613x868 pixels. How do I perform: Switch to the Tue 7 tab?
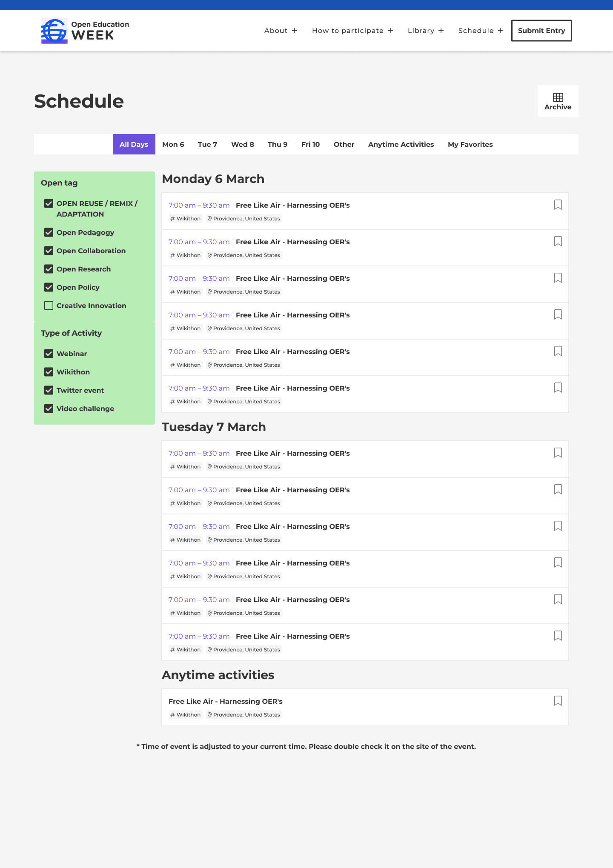pos(208,144)
